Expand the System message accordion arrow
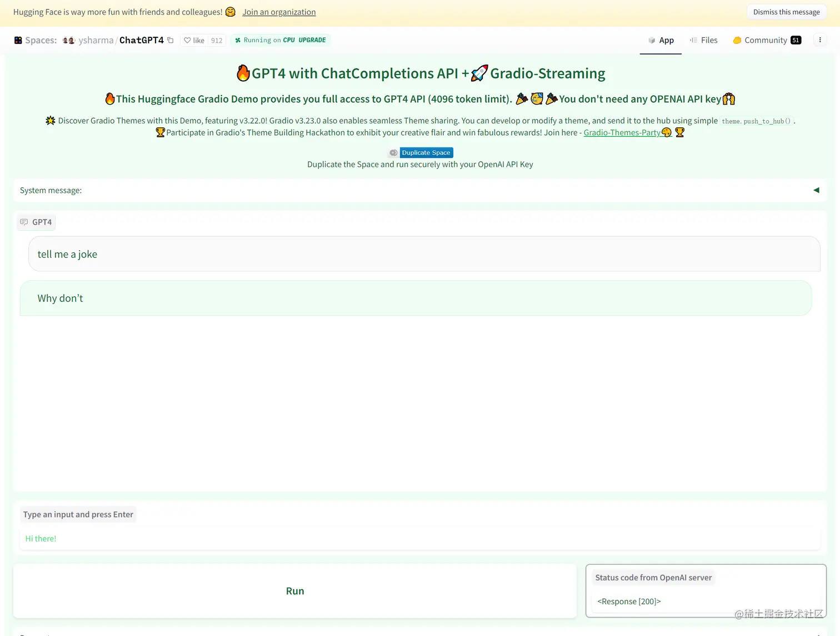Viewport: 840px width, 636px height. 816,190
